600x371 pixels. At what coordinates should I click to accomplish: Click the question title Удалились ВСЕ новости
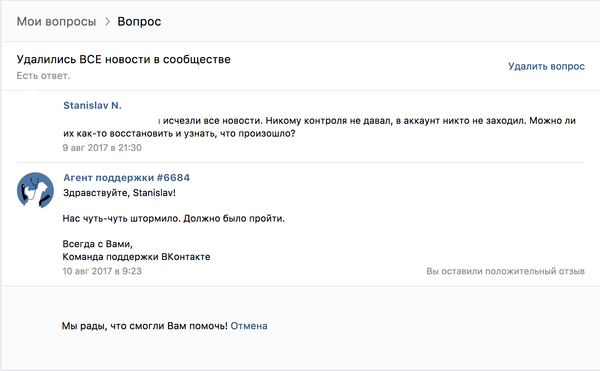tap(124, 59)
